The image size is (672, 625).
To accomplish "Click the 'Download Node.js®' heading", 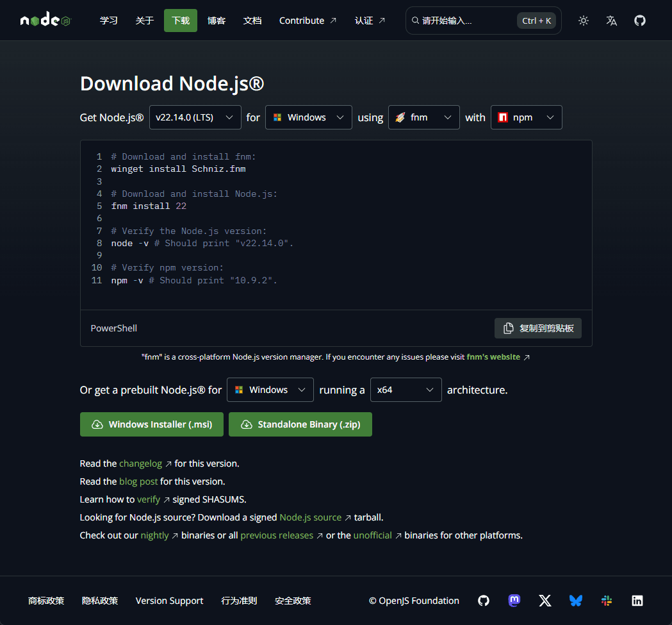I will click(x=172, y=83).
